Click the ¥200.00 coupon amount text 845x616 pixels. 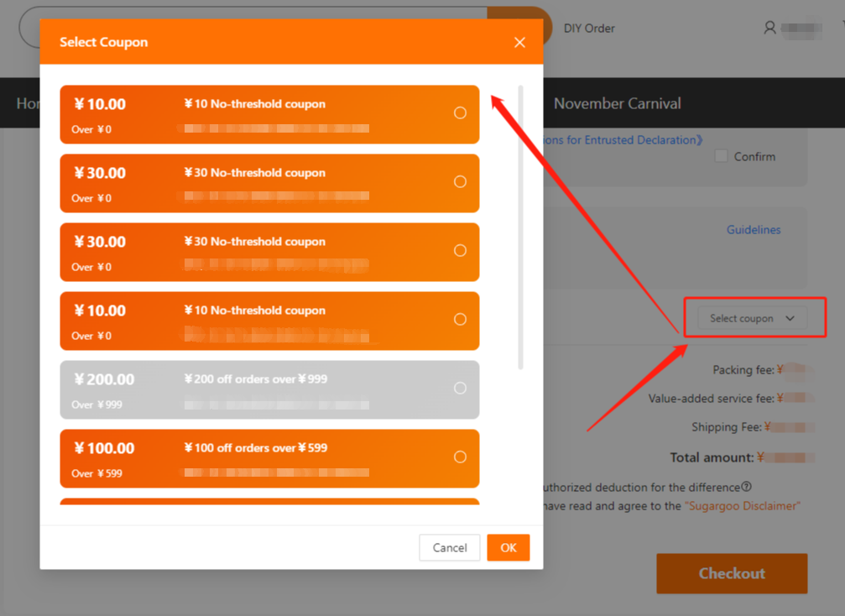[x=104, y=379]
